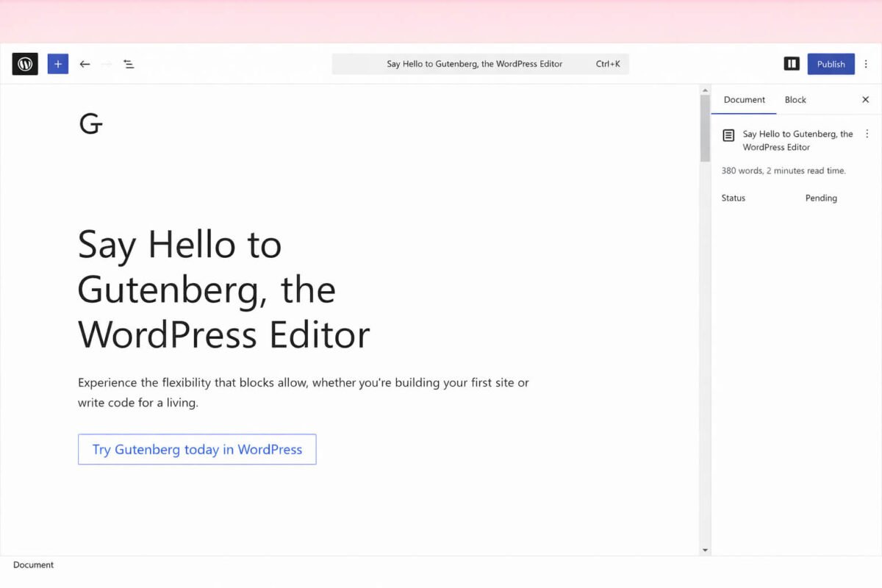Open the document overview list view icon
This screenshot has width=882, height=588.
[129, 64]
